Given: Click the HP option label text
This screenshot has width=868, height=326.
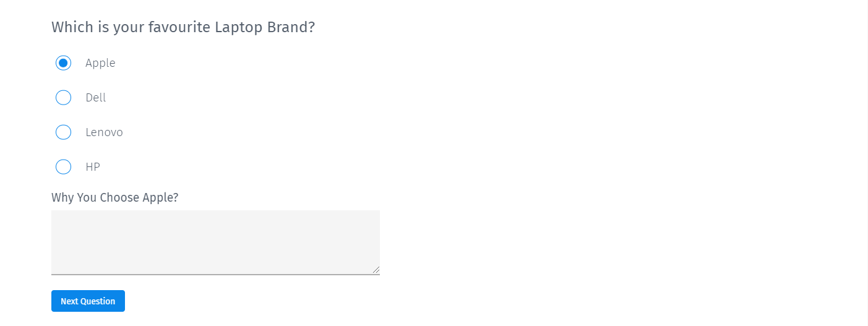Looking at the screenshot, I should click(x=93, y=167).
